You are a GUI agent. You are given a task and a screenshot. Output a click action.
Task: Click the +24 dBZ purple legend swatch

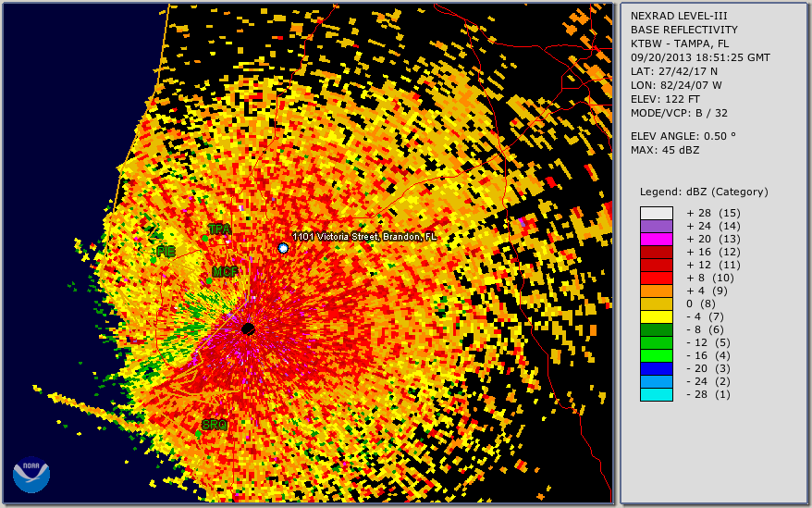(x=656, y=226)
